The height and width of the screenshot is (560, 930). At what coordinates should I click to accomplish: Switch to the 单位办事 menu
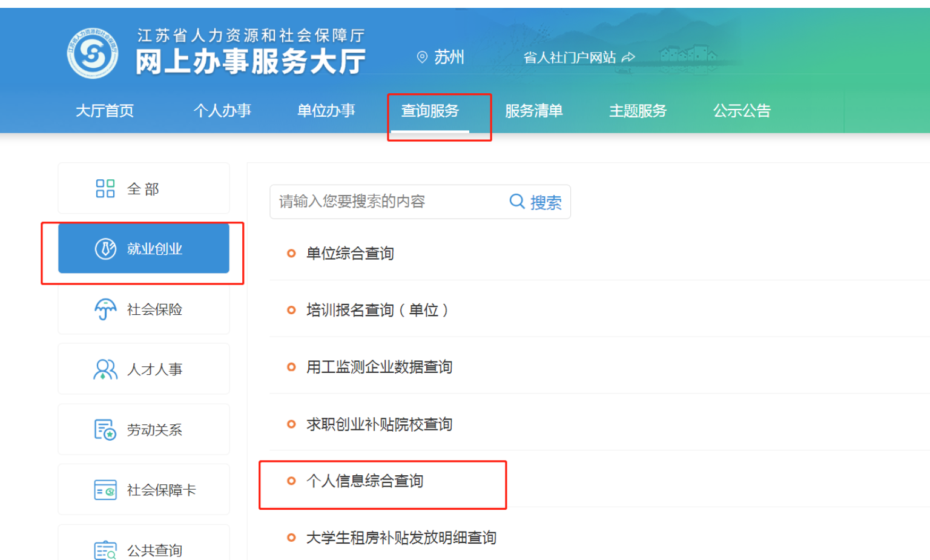(x=326, y=111)
